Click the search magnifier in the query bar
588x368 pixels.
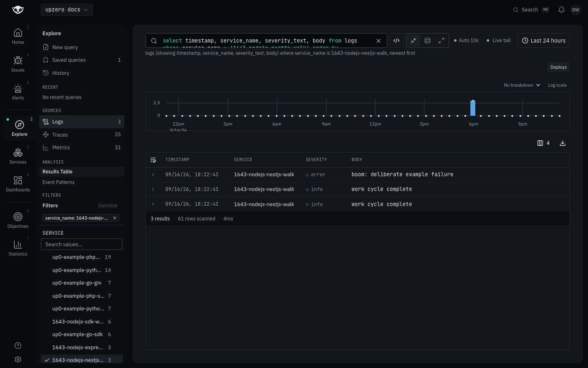pyautogui.click(x=154, y=40)
